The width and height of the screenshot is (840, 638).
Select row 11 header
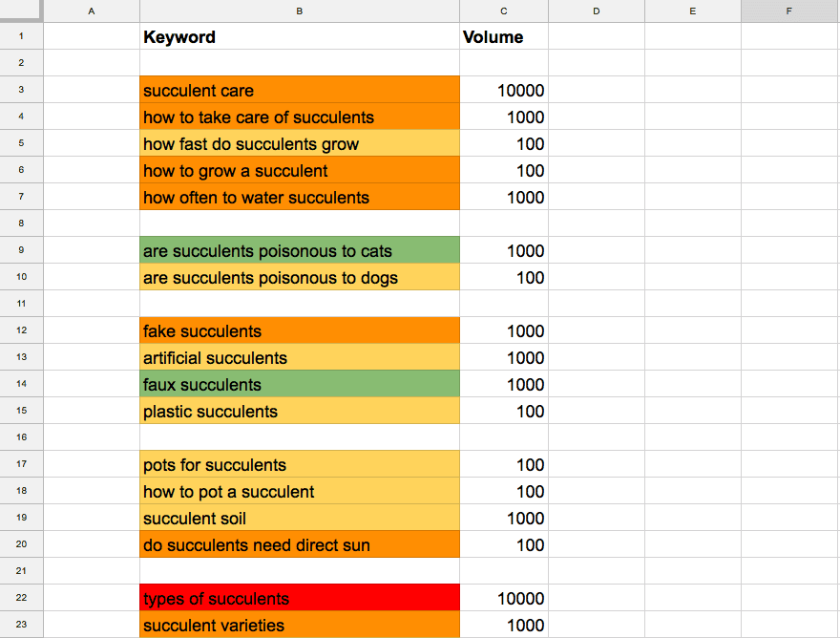point(21,304)
